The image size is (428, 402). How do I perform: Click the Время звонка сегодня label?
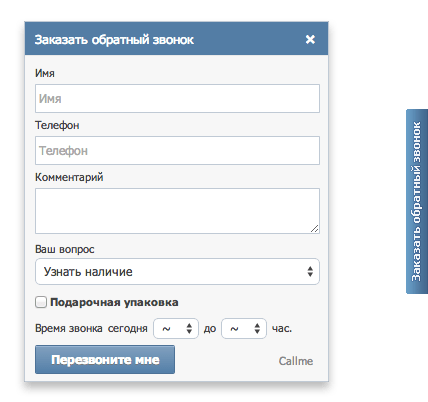point(91,328)
